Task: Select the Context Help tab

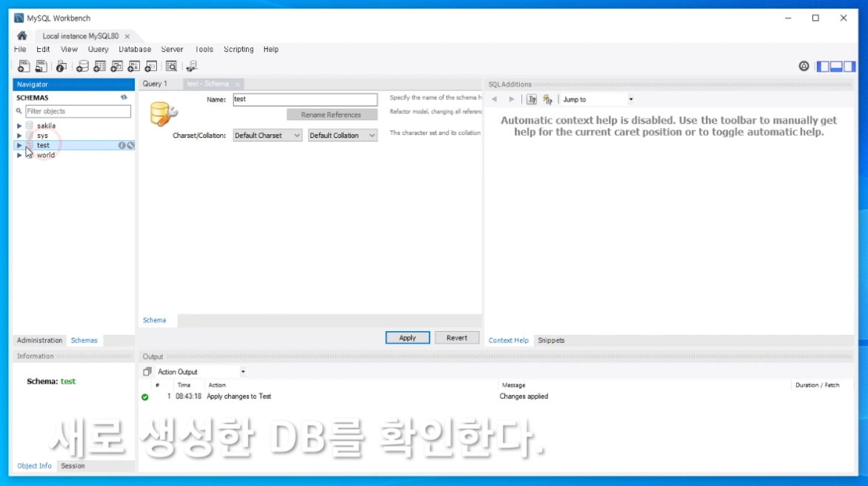Action: coord(509,340)
